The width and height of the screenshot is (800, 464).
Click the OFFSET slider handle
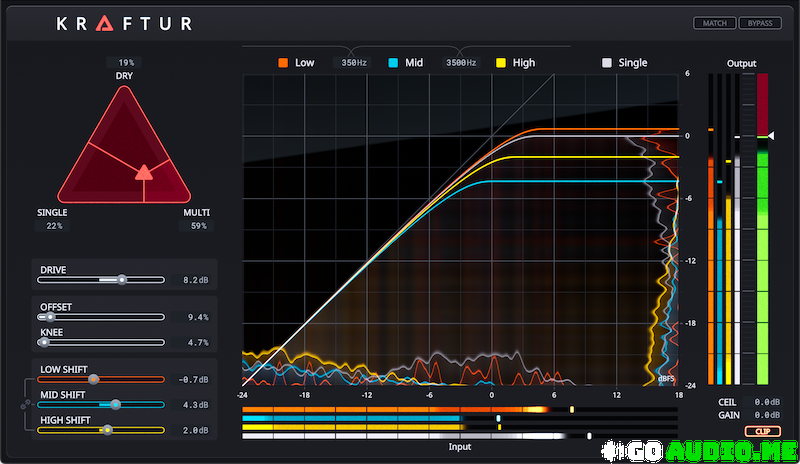point(50,317)
